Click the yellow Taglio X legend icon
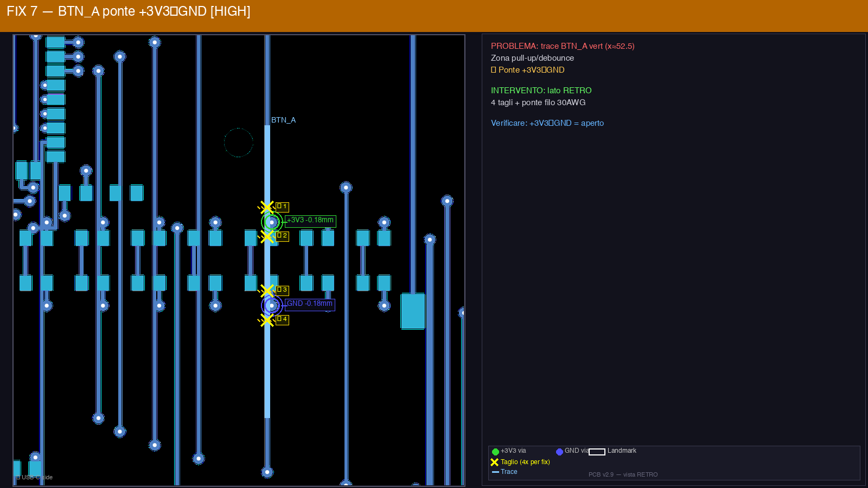 tap(494, 463)
